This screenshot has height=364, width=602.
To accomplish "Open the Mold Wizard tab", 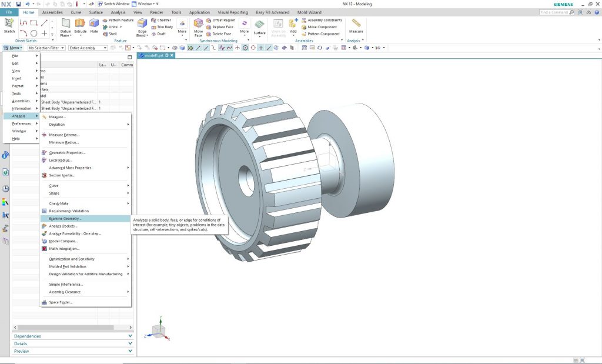I will (x=310, y=12).
